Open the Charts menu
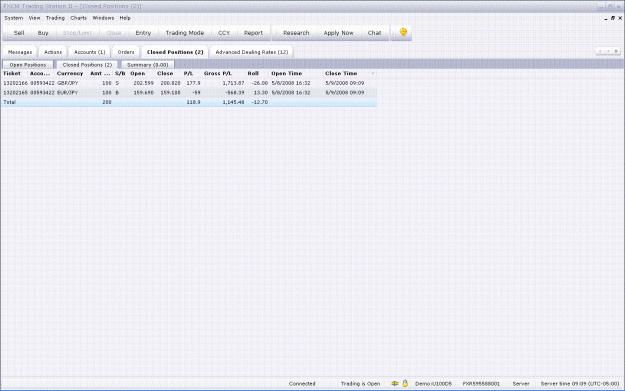625x391 pixels. pos(78,18)
